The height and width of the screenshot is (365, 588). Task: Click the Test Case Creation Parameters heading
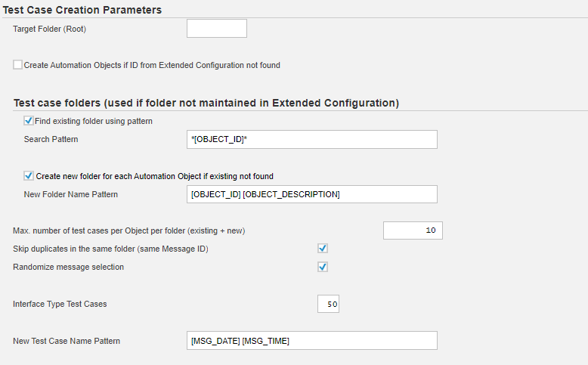(83, 10)
